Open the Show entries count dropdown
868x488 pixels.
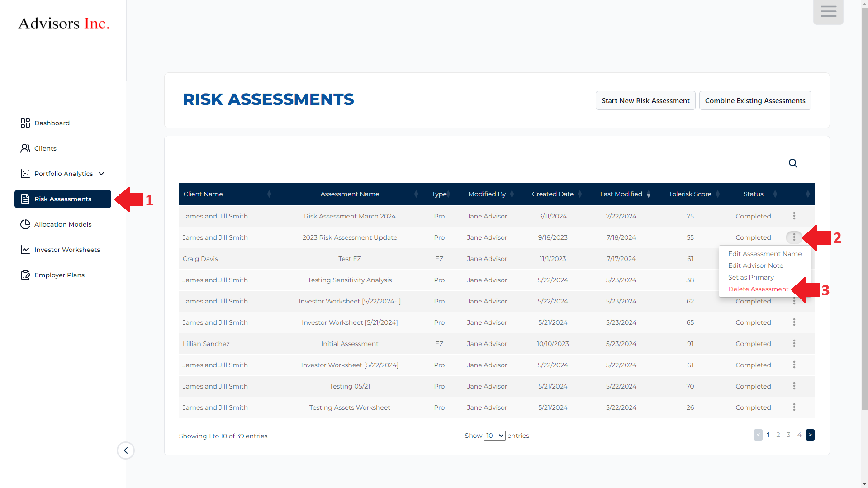tap(494, 436)
